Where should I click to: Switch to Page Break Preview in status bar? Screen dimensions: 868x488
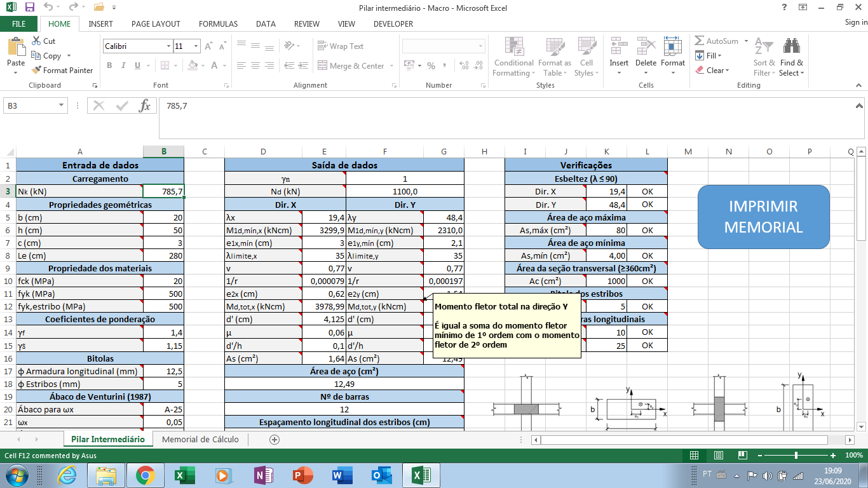(x=742, y=456)
